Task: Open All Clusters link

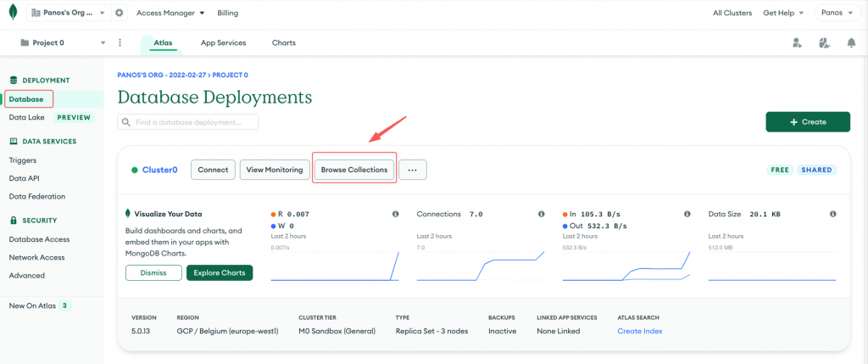Action: click(x=732, y=13)
